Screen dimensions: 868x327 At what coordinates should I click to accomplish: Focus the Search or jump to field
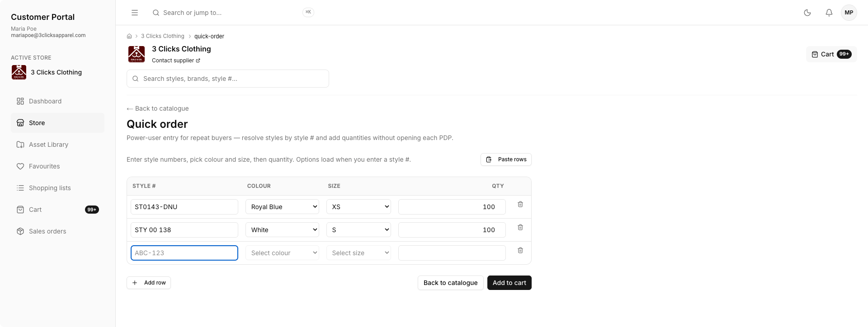[x=233, y=13]
